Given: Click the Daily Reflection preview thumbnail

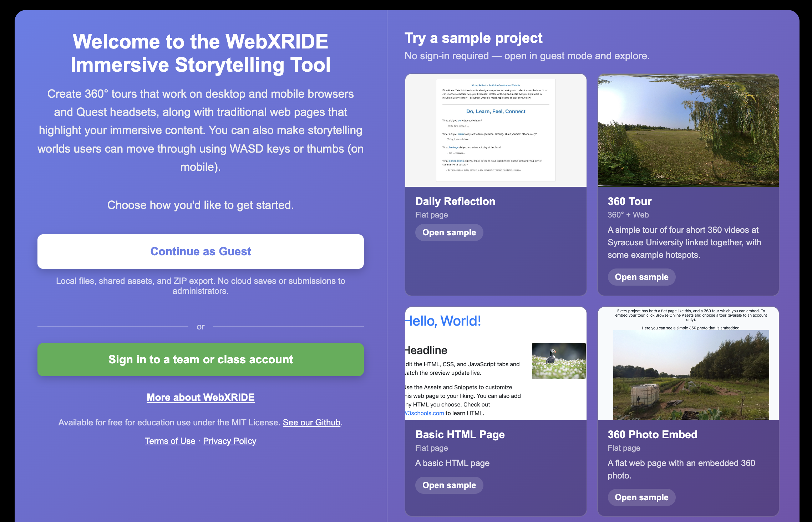Looking at the screenshot, I should click(x=496, y=130).
